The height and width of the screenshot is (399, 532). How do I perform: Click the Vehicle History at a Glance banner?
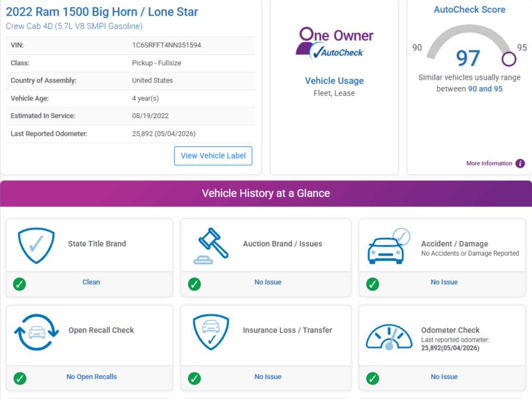[266, 194]
